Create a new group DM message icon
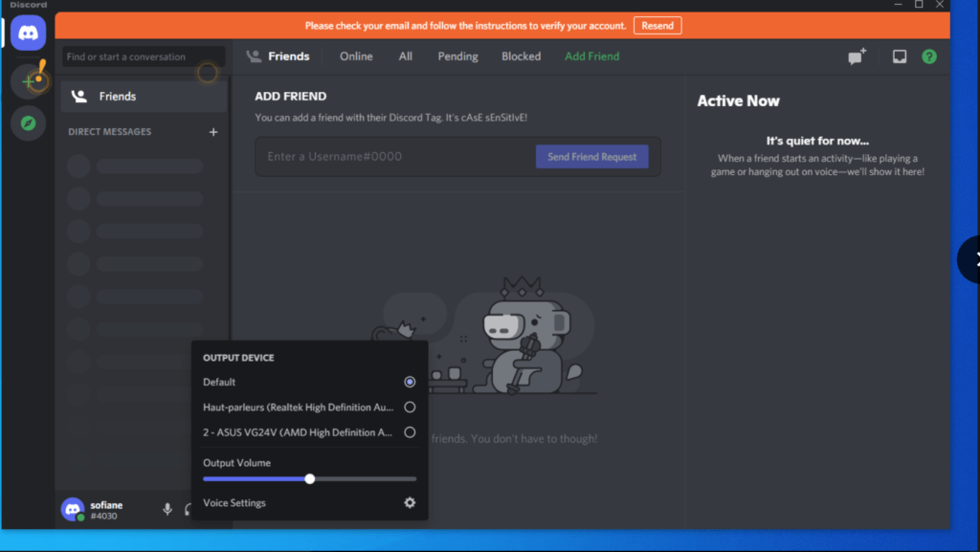 (x=855, y=56)
